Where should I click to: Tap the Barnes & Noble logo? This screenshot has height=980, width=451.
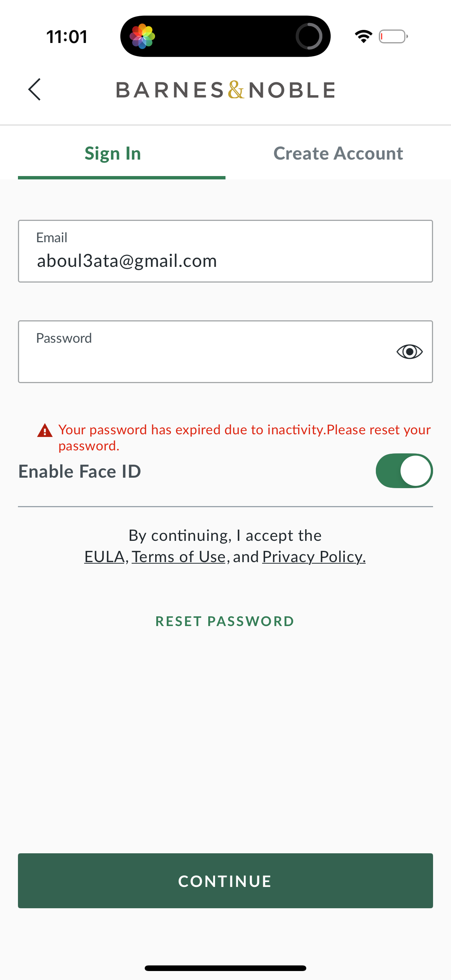coord(225,90)
